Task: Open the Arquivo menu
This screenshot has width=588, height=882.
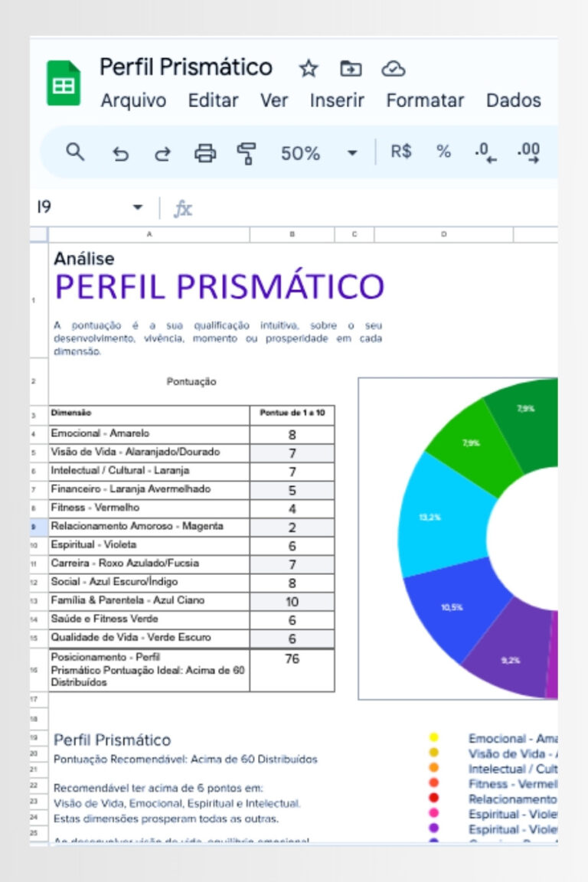Action: (x=133, y=100)
